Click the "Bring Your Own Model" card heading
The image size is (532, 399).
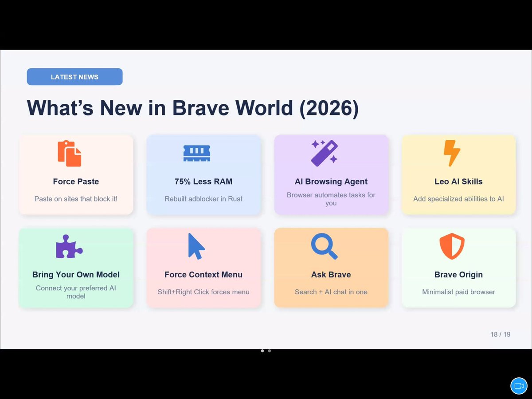(x=76, y=275)
